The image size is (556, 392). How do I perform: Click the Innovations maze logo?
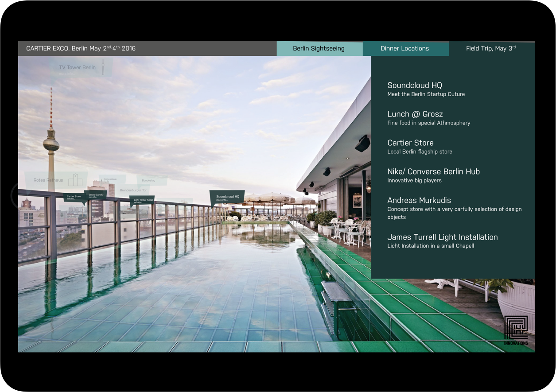516,330
